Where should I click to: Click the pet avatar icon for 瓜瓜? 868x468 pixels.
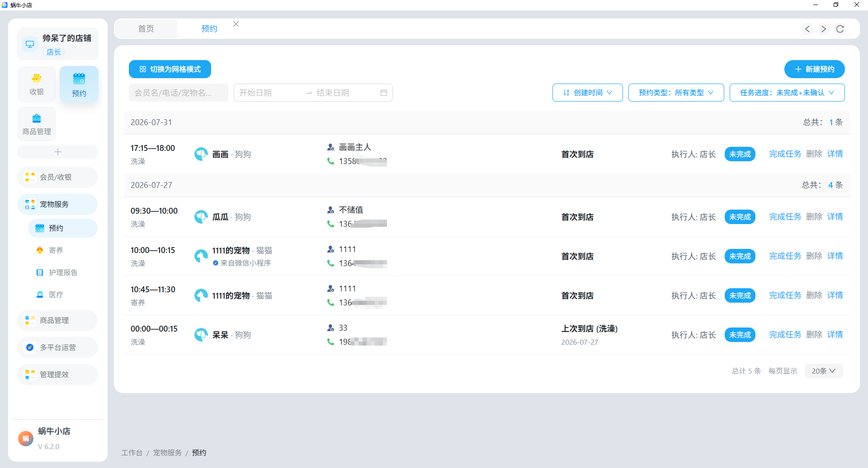[x=201, y=217]
